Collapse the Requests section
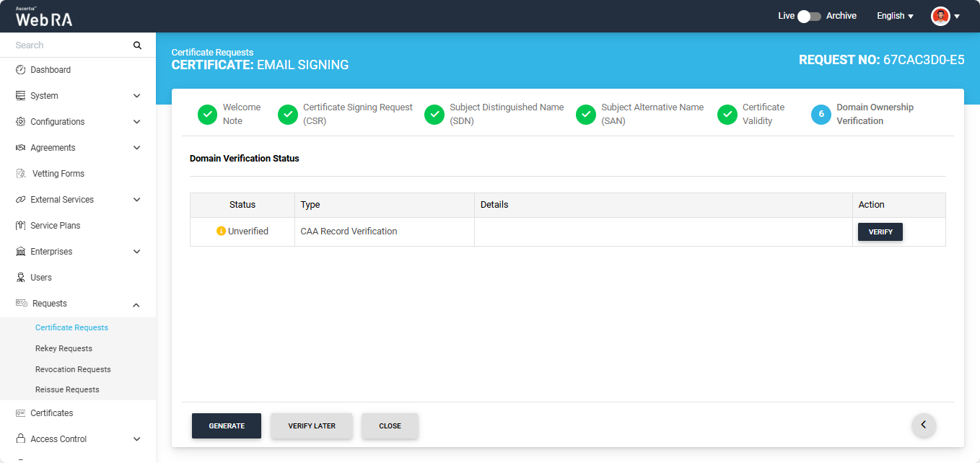The width and height of the screenshot is (980, 463). tap(136, 304)
